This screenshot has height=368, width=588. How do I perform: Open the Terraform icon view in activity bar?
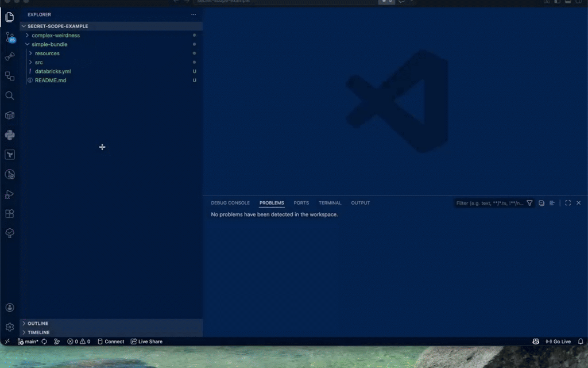tap(10, 155)
